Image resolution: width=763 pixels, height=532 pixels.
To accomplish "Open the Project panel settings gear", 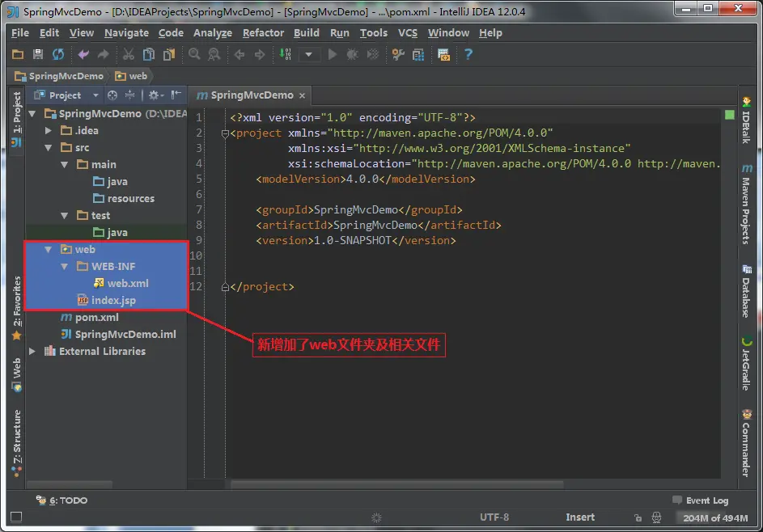I will pos(155,95).
